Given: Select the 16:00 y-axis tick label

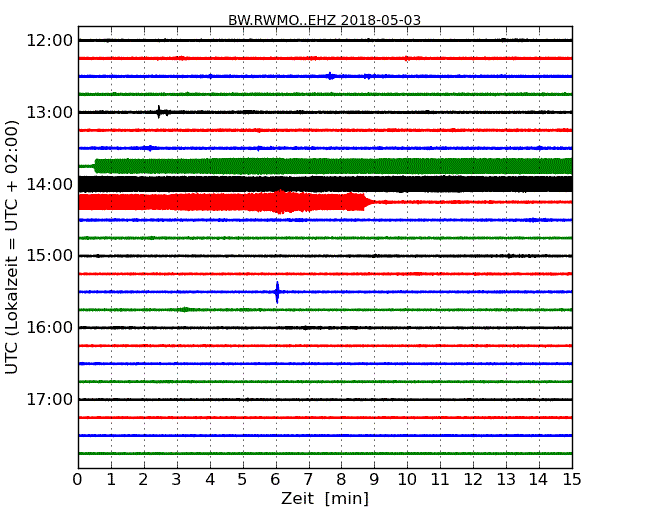Looking at the screenshot, I should click(x=50, y=328).
